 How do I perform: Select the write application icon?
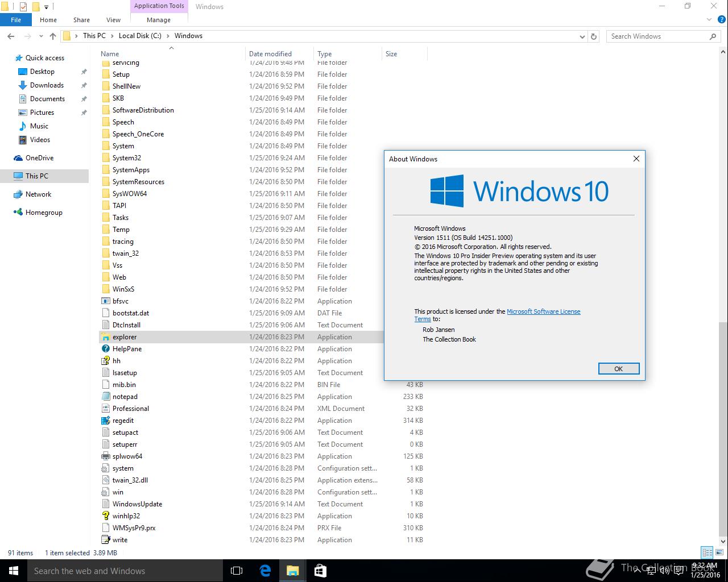[x=105, y=540]
